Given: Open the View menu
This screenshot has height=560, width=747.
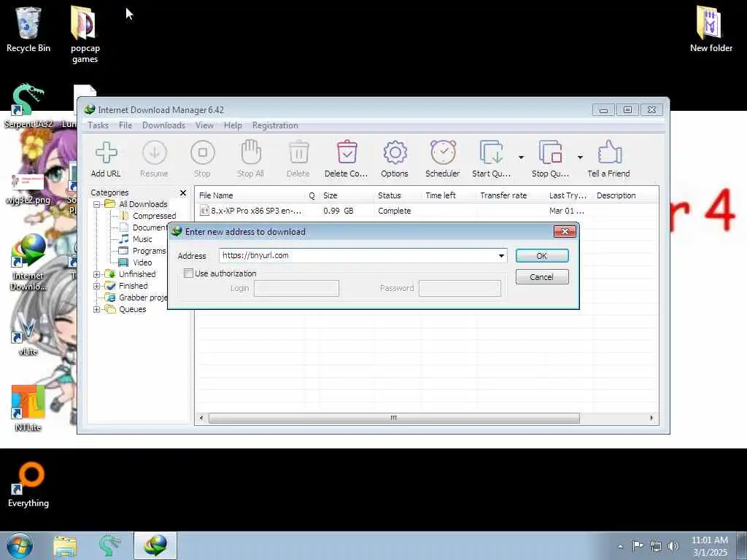Looking at the screenshot, I should [x=204, y=125].
